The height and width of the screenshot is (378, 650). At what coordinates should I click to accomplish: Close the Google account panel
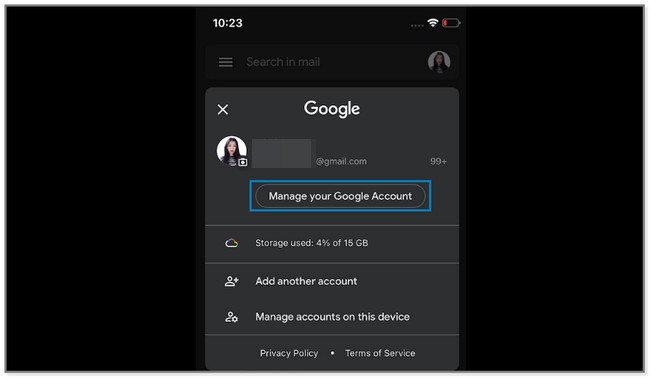click(223, 109)
